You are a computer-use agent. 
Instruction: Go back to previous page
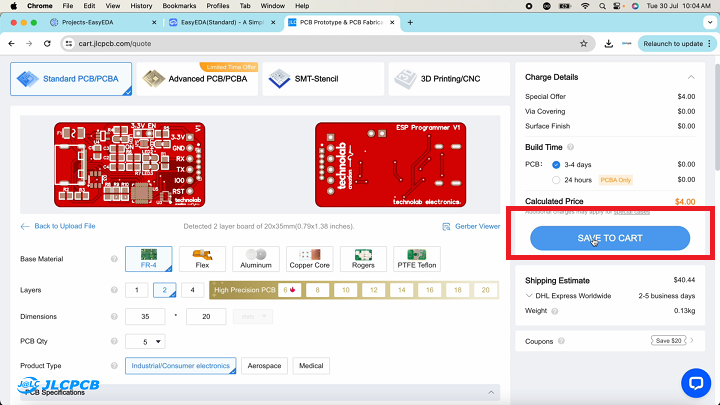click(x=11, y=44)
